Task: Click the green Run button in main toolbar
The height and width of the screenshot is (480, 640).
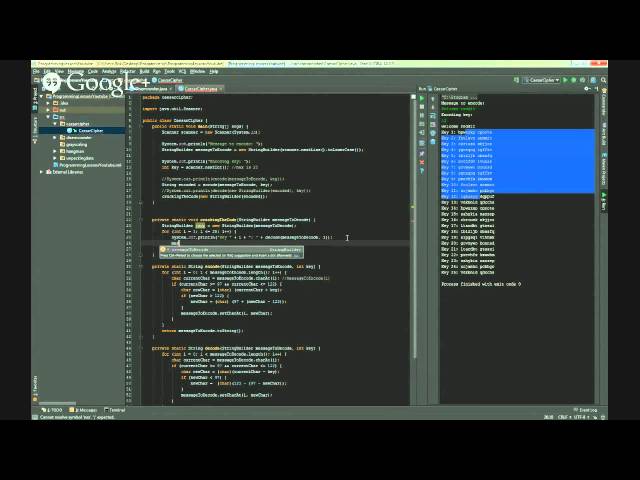Action: coord(565,80)
